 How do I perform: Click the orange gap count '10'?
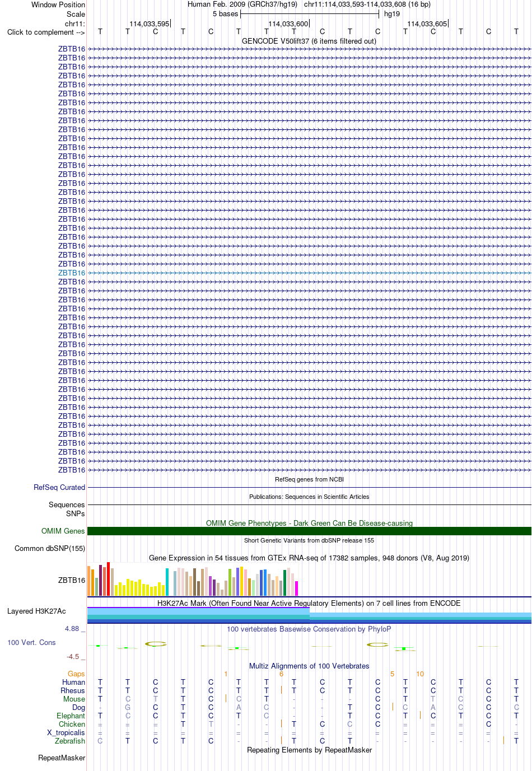[x=420, y=674]
